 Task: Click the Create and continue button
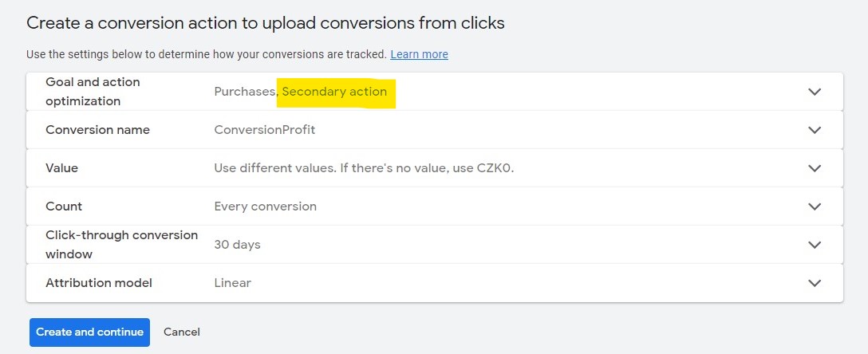tap(89, 332)
